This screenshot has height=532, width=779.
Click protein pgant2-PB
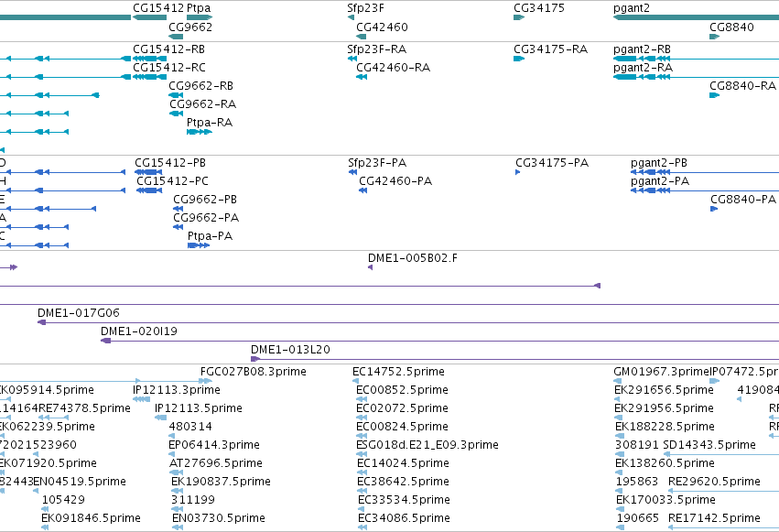(659, 163)
